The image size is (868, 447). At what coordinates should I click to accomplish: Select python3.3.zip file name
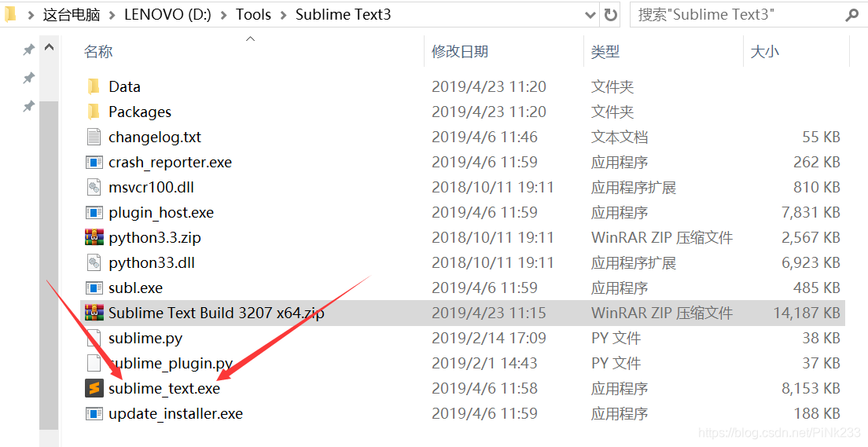click(x=155, y=238)
